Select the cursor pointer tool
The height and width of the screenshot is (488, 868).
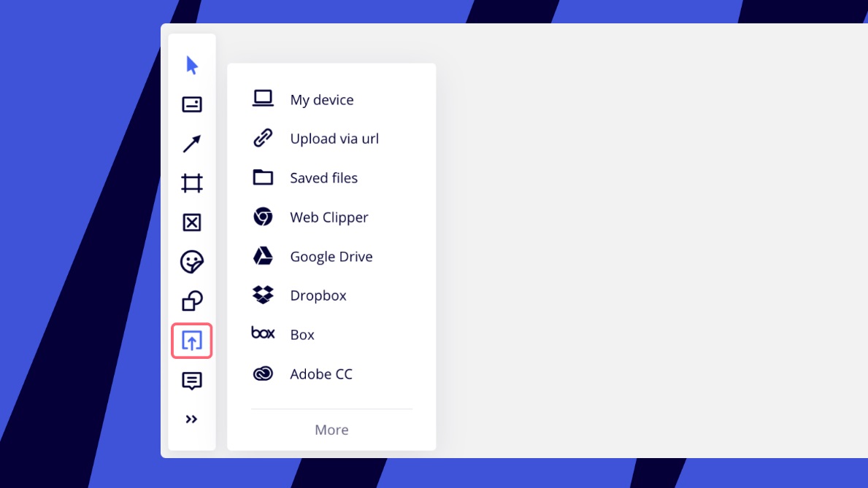pyautogui.click(x=192, y=66)
